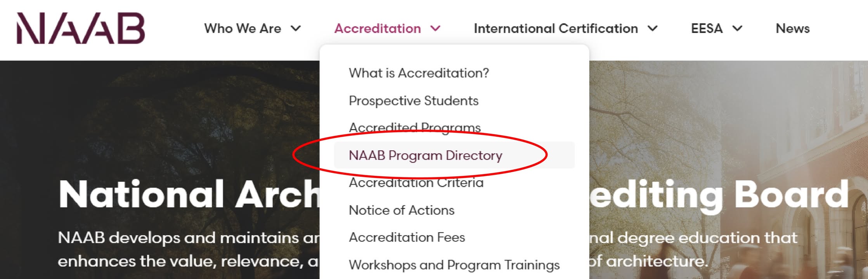The height and width of the screenshot is (279, 868).
Task: Expand the International Certification chevron
Action: pyautogui.click(x=653, y=29)
